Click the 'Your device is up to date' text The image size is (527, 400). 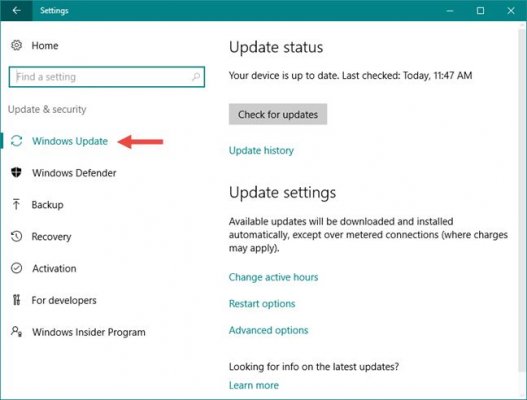point(351,75)
